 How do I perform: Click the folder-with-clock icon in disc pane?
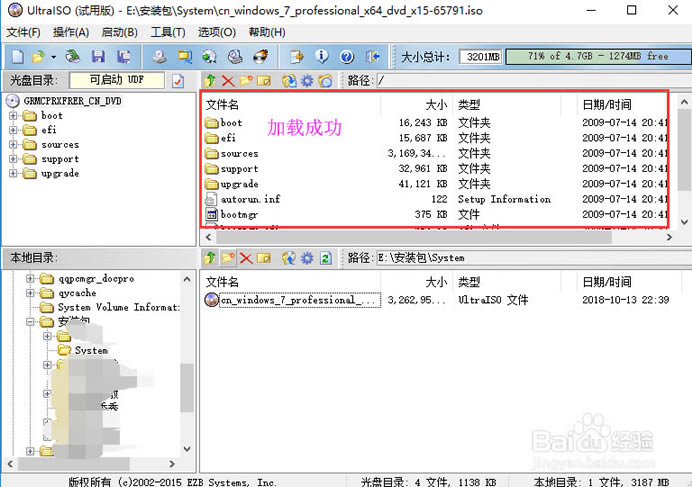[x=325, y=81]
